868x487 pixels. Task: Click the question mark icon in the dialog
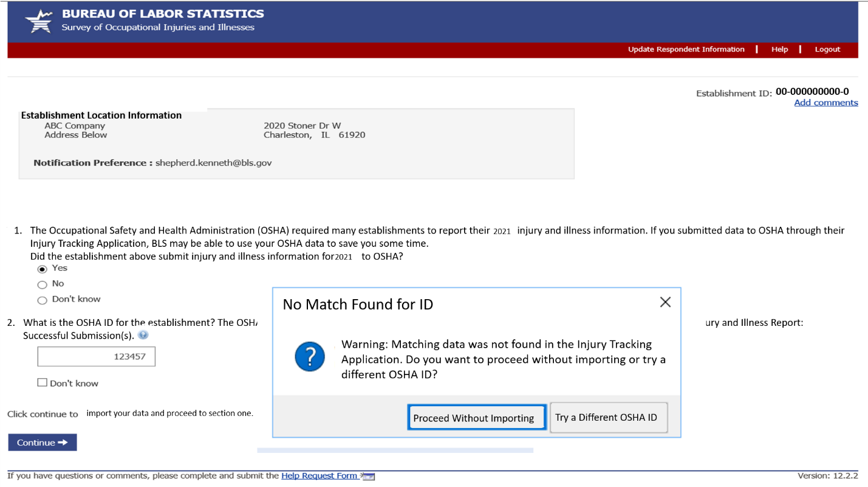pos(310,356)
